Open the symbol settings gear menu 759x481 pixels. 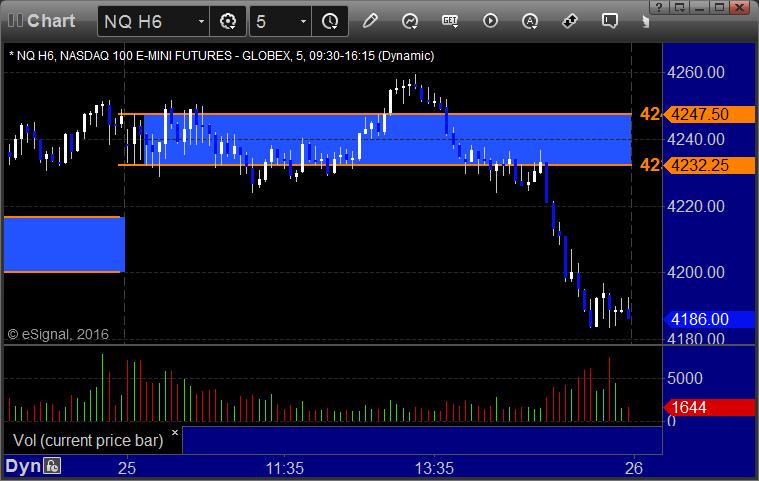pyautogui.click(x=228, y=21)
